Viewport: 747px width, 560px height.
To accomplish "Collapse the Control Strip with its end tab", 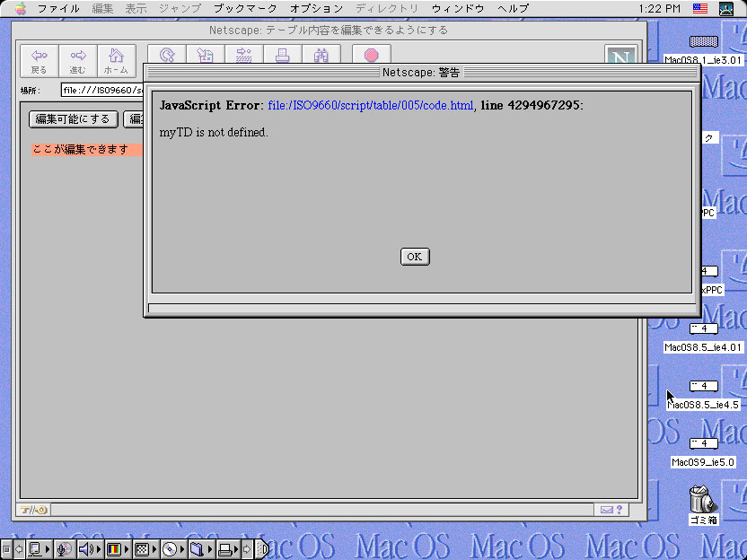I will click(262, 549).
